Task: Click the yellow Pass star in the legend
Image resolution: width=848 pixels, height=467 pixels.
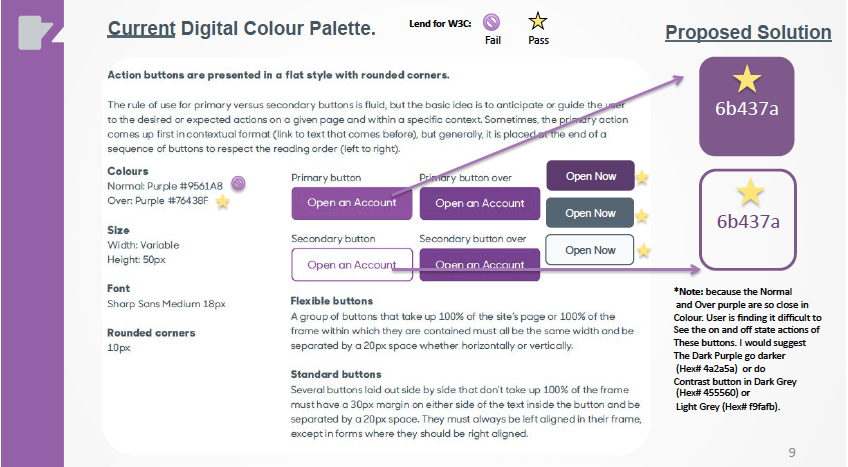Action: (538, 21)
